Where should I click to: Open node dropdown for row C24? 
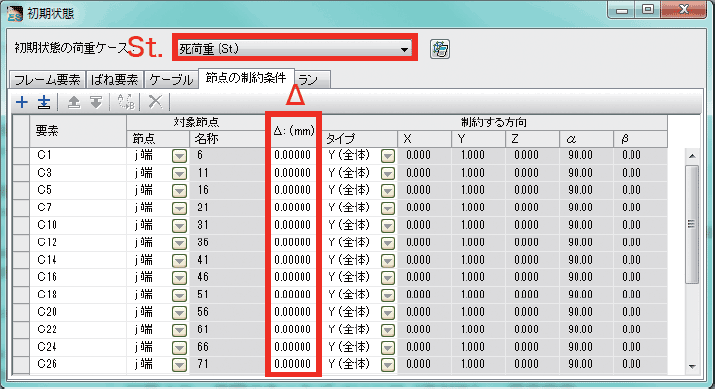point(180,348)
